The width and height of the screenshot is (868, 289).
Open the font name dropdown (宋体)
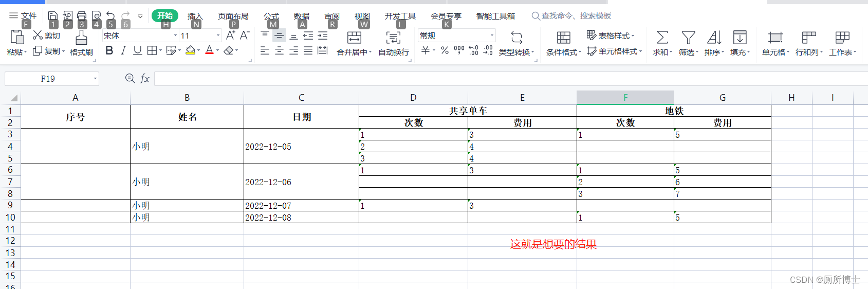175,35
